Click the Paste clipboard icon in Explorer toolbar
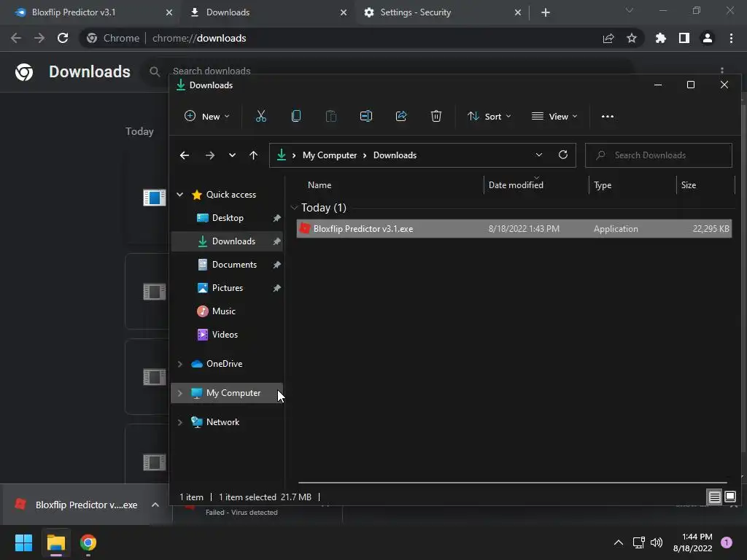This screenshot has width=747, height=560. (330, 116)
